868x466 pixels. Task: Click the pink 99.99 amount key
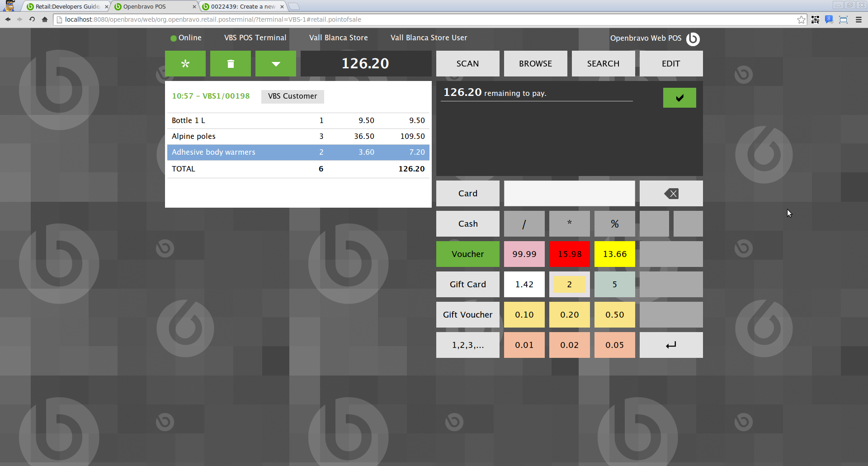click(x=524, y=254)
